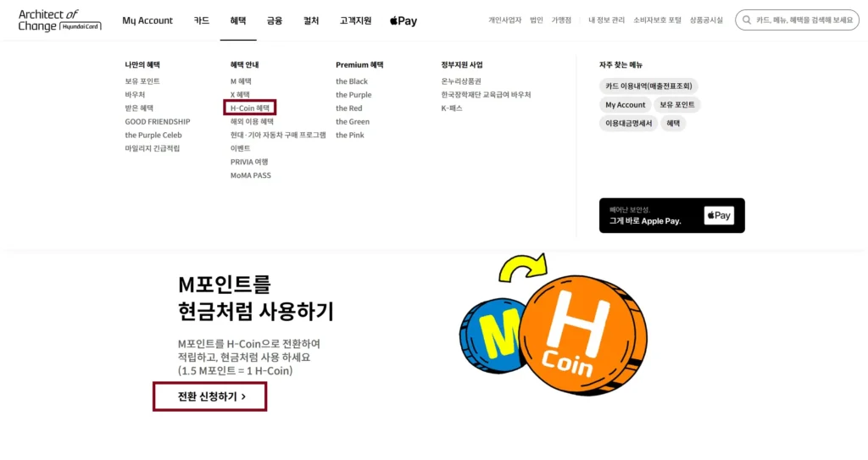Open the GOOD FRIENDSHIP link
The image size is (868, 460).
click(x=157, y=122)
